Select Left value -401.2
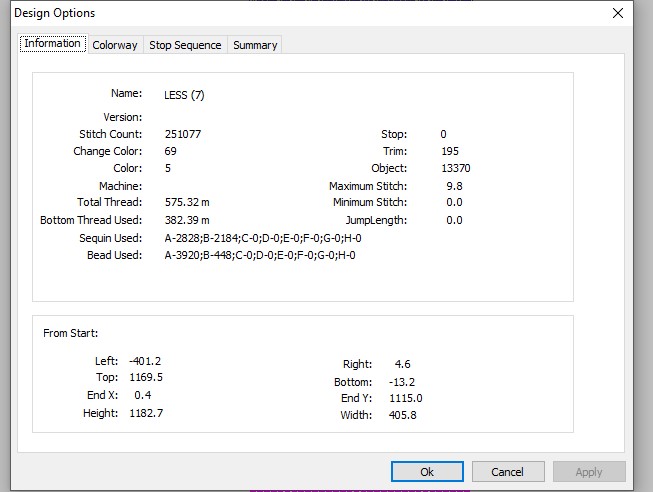 click(145, 361)
